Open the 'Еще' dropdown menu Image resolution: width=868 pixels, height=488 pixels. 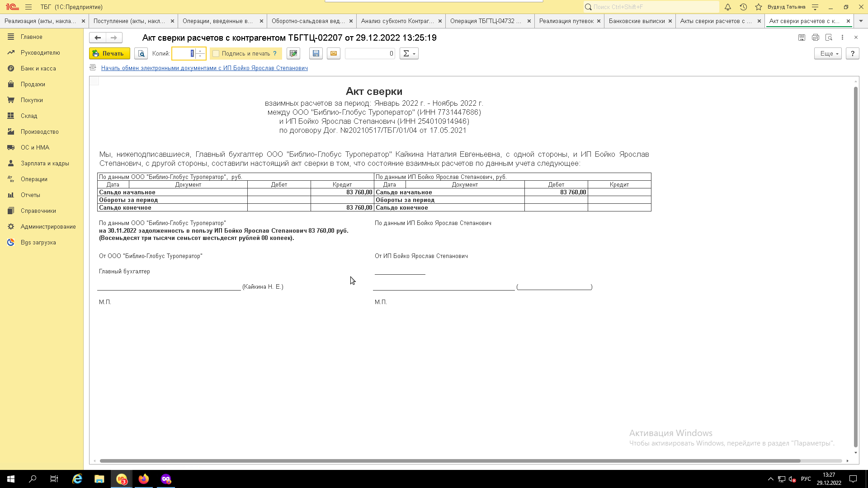pos(828,53)
